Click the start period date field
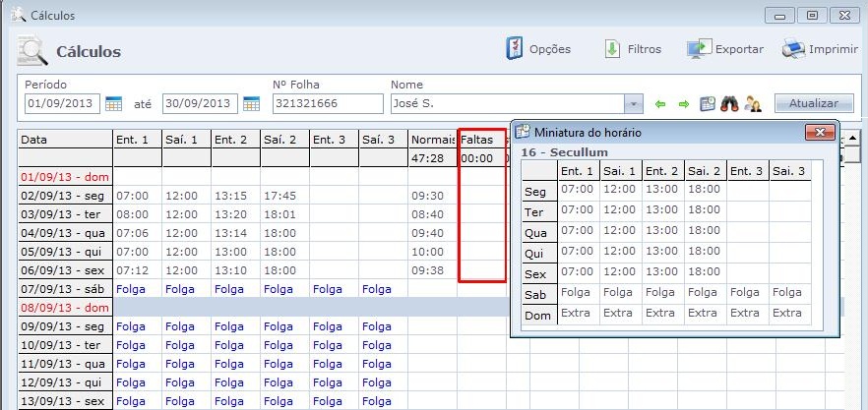The width and height of the screenshot is (868, 410). click(62, 103)
